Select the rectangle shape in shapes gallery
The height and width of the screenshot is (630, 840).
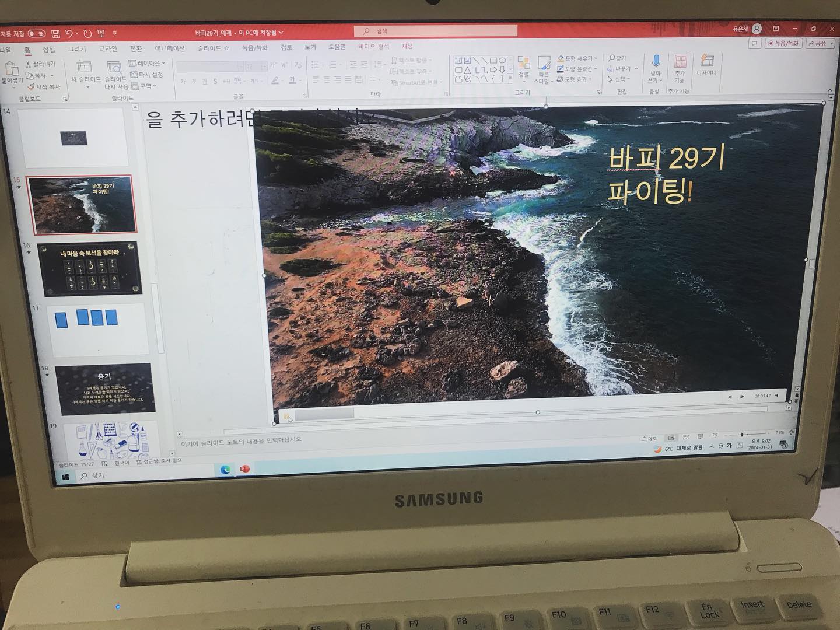(494, 60)
